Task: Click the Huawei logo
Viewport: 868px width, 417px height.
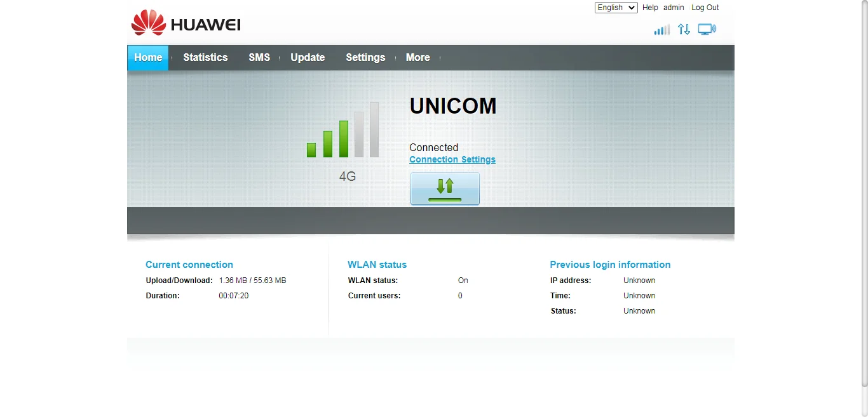Action: point(186,23)
